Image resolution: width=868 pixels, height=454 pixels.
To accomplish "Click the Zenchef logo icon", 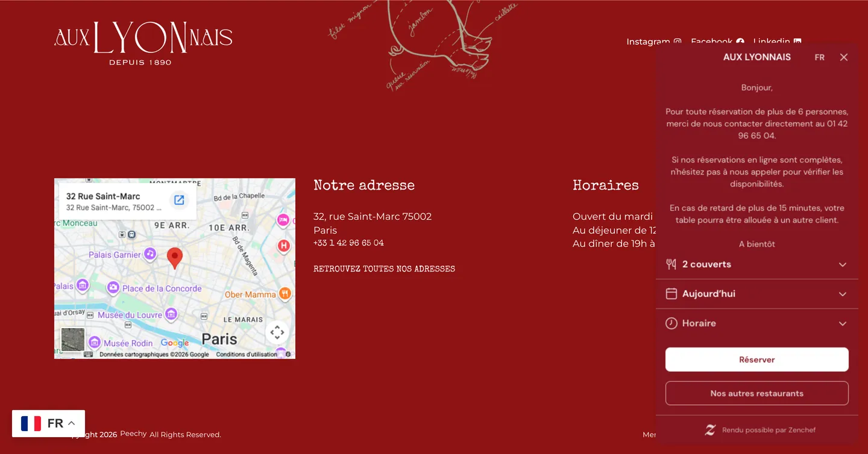I will pos(711,430).
